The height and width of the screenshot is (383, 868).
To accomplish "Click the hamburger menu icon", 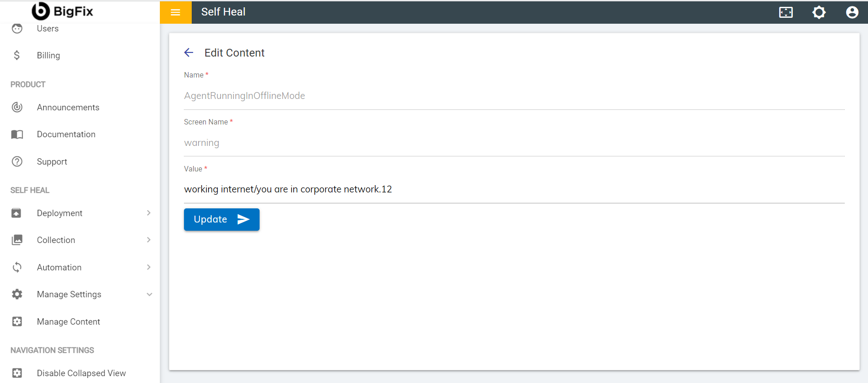I will (175, 12).
